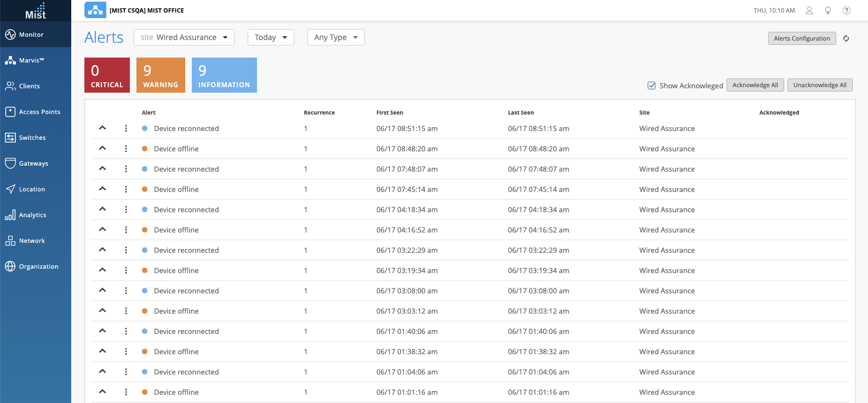Collapse the 08:48:20 Device offline row chevron
868x403 pixels.
(x=102, y=149)
